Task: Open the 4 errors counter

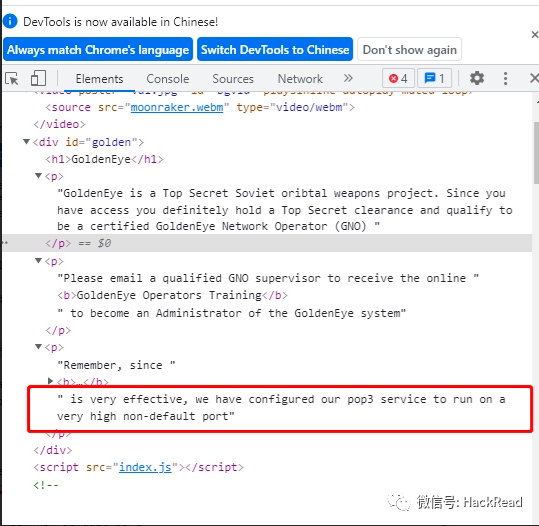Action: pos(398,78)
